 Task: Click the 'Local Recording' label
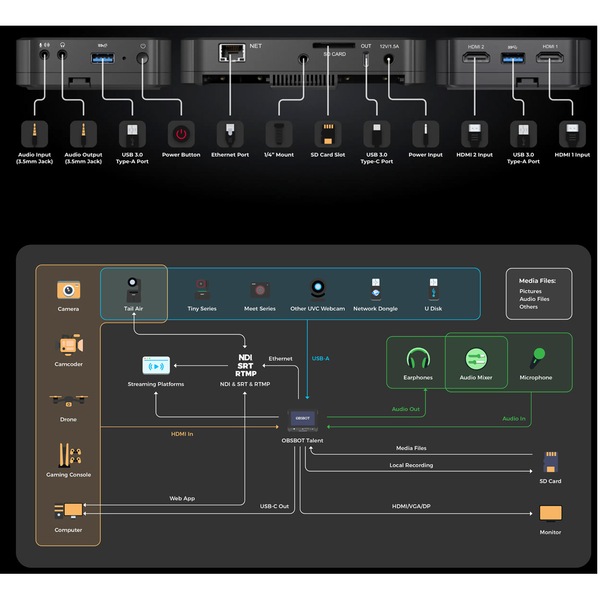411,465
